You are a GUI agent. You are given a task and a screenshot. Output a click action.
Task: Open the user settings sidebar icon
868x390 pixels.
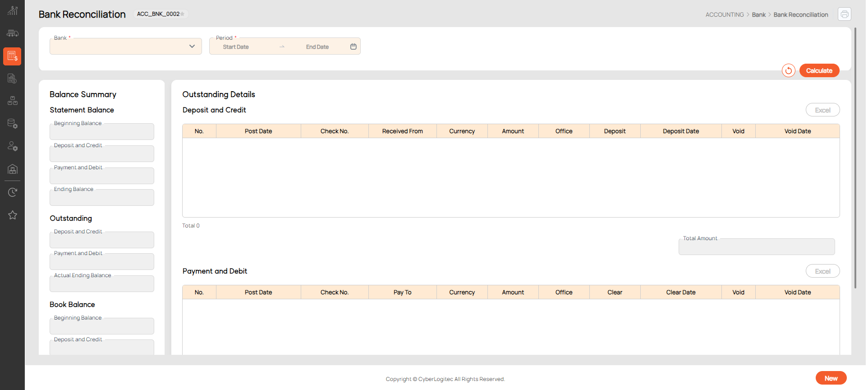[x=12, y=146]
